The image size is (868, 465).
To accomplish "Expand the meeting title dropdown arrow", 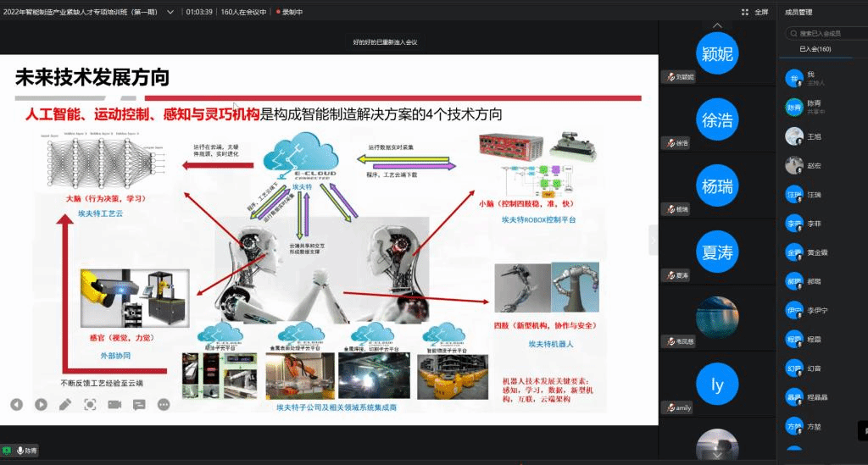I will tap(170, 12).
